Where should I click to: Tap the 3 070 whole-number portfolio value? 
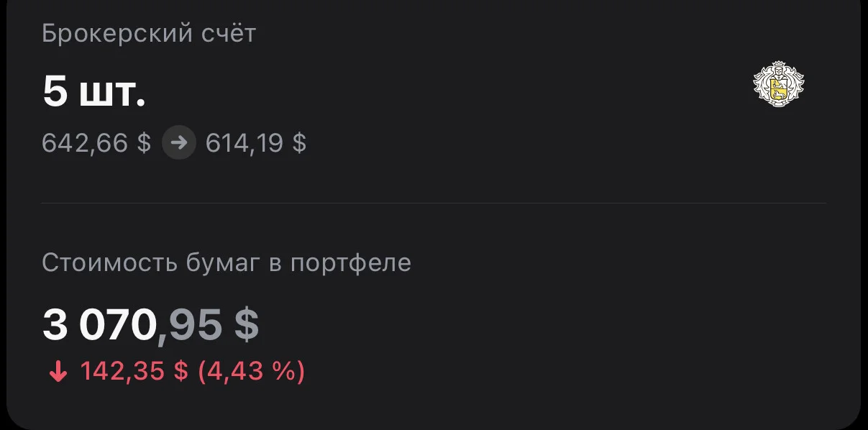(x=99, y=325)
